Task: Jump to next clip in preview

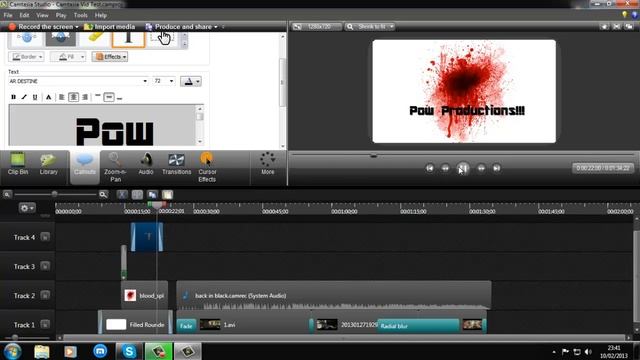Action: (x=496, y=168)
